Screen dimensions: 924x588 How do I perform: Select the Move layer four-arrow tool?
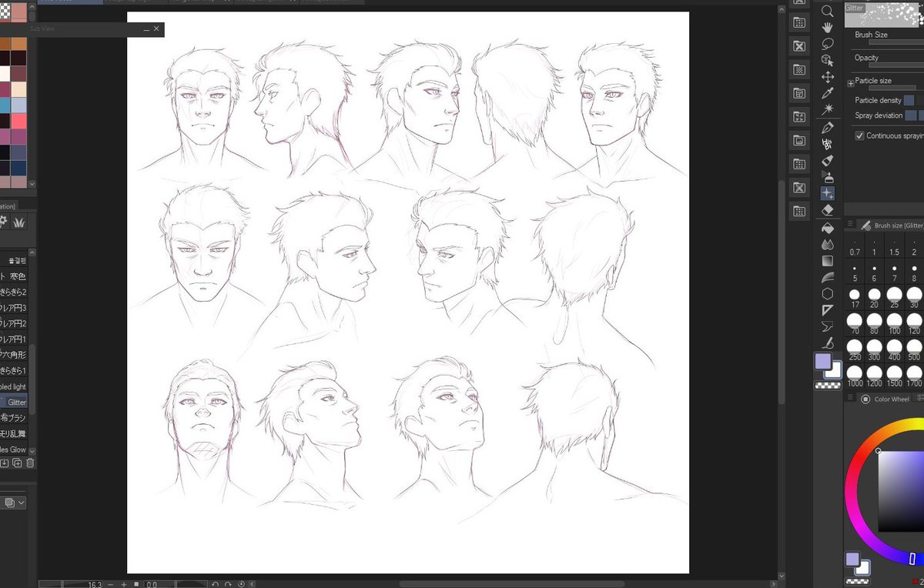coord(828,77)
